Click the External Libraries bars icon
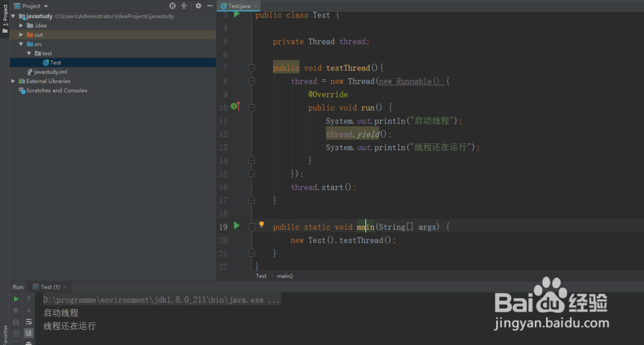644x345 pixels. tap(22, 81)
